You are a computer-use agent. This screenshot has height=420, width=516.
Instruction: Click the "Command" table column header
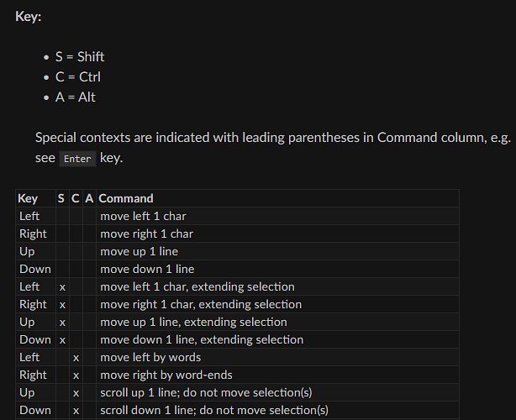pos(126,198)
